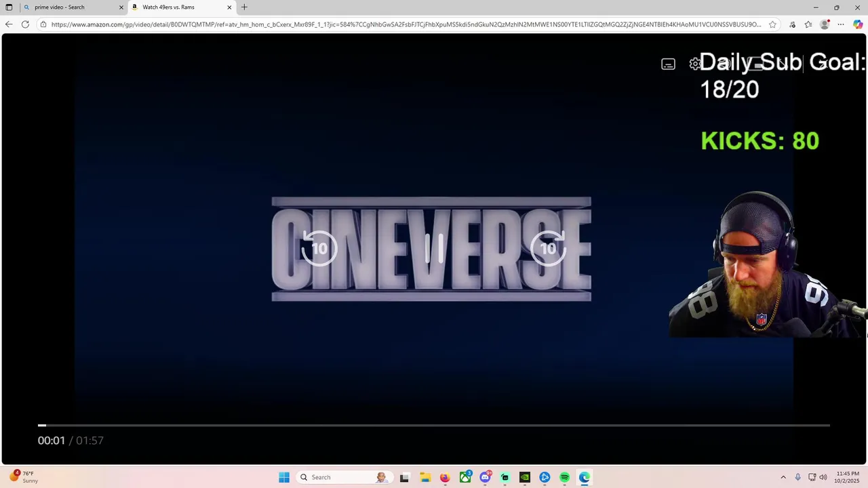868x488 pixels.
Task: Open Edge Settings and more menu
Action: [841, 24]
